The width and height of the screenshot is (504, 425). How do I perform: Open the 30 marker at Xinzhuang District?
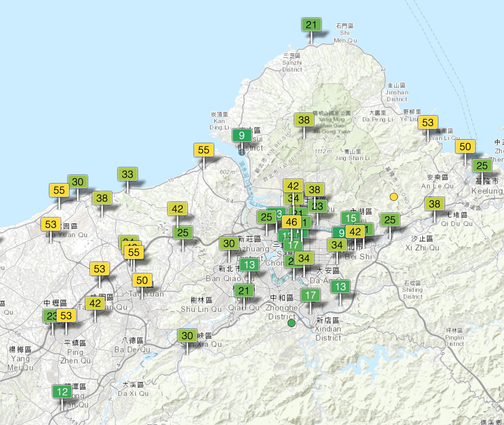[x=229, y=243]
